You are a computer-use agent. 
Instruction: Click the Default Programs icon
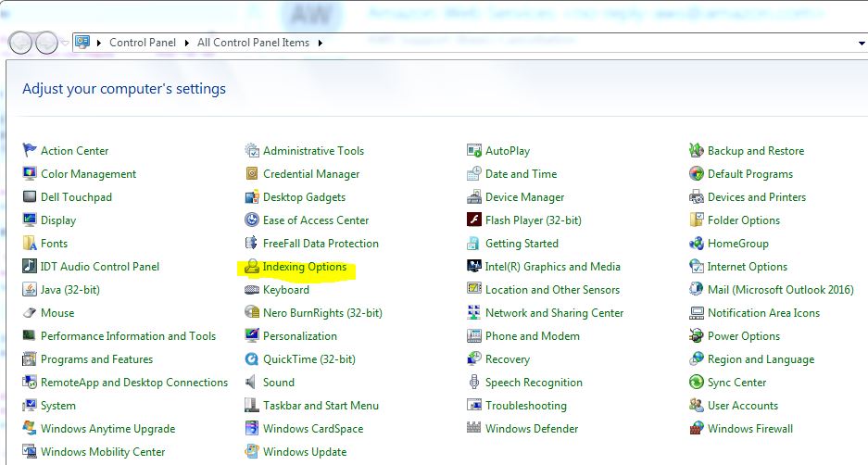697,173
